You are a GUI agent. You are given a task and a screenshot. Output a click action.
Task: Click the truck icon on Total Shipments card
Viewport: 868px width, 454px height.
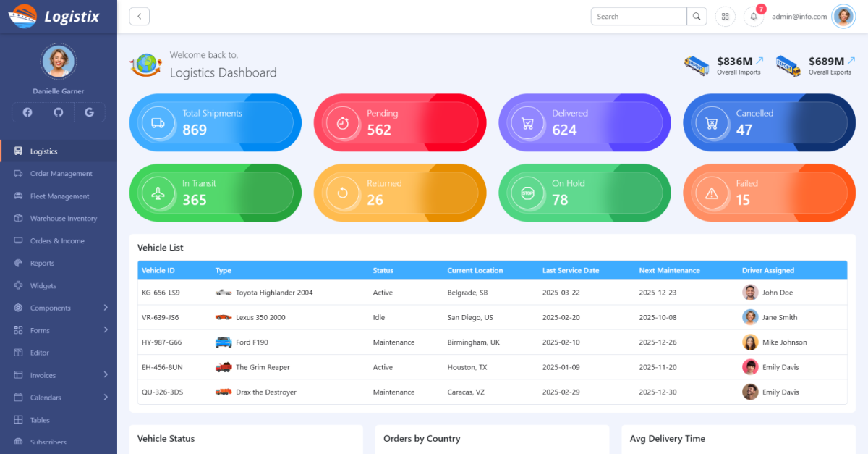(158, 123)
